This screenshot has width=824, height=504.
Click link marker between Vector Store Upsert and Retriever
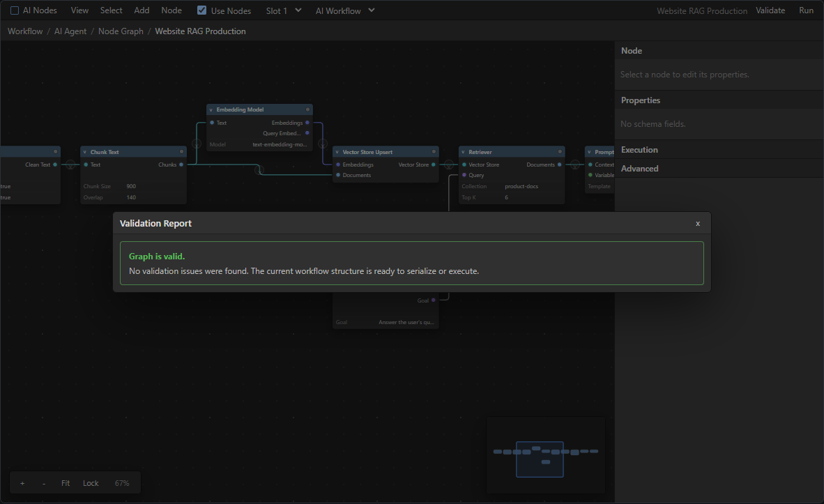click(x=449, y=165)
